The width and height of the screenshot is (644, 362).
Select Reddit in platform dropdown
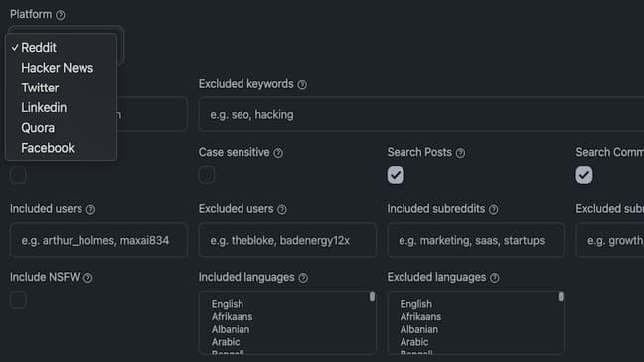(x=62, y=48)
